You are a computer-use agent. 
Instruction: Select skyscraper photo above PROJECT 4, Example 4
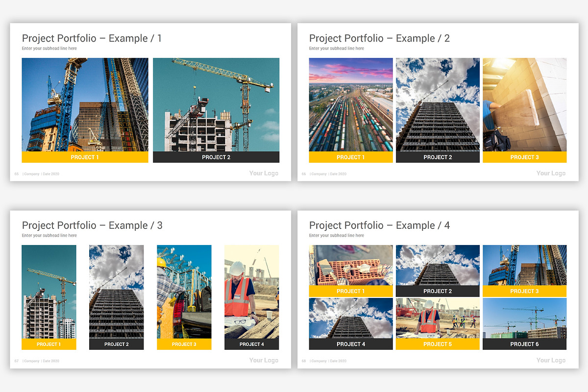click(x=351, y=318)
